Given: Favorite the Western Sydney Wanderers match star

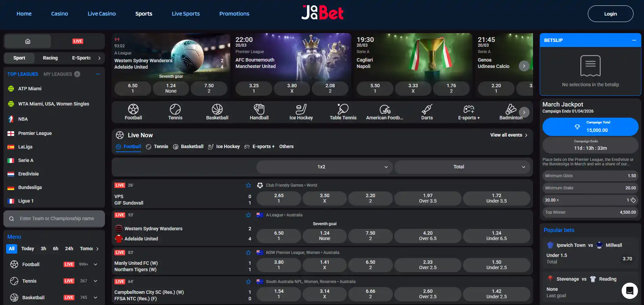Looking at the screenshot, I should point(248,215).
